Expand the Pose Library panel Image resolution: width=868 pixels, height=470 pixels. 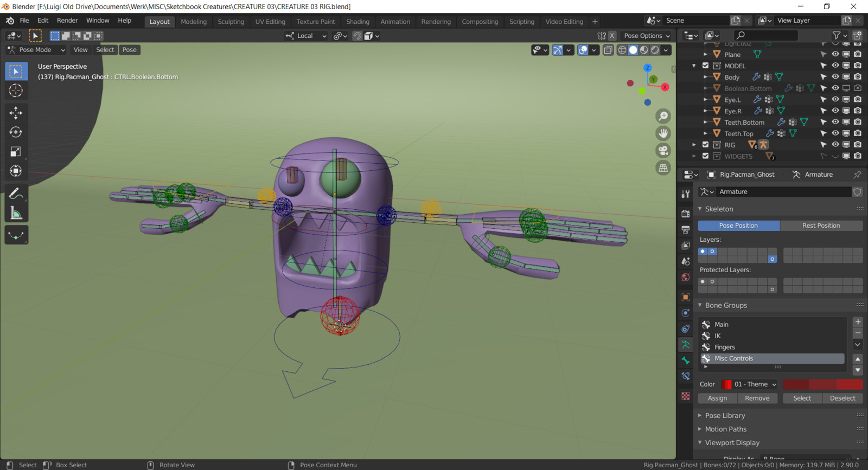(725, 416)
